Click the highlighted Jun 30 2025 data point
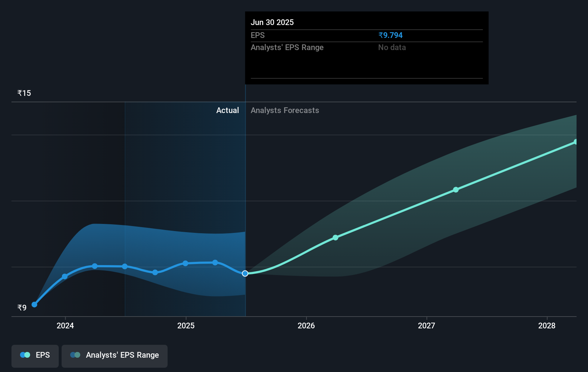The width and height of the screenshot is (588, 372). pyautogui.click(x=245, y=273)
